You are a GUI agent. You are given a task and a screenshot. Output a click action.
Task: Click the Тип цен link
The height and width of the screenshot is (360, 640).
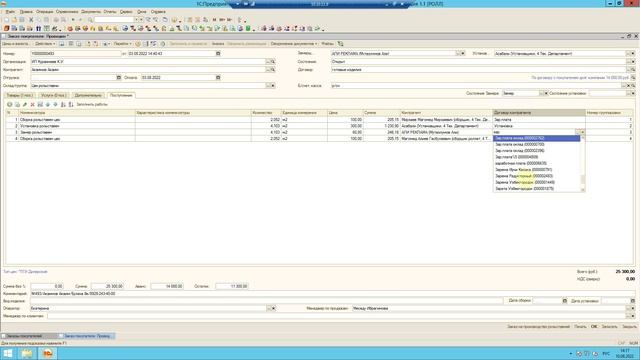pyautogui.click(x=25, y=271)
